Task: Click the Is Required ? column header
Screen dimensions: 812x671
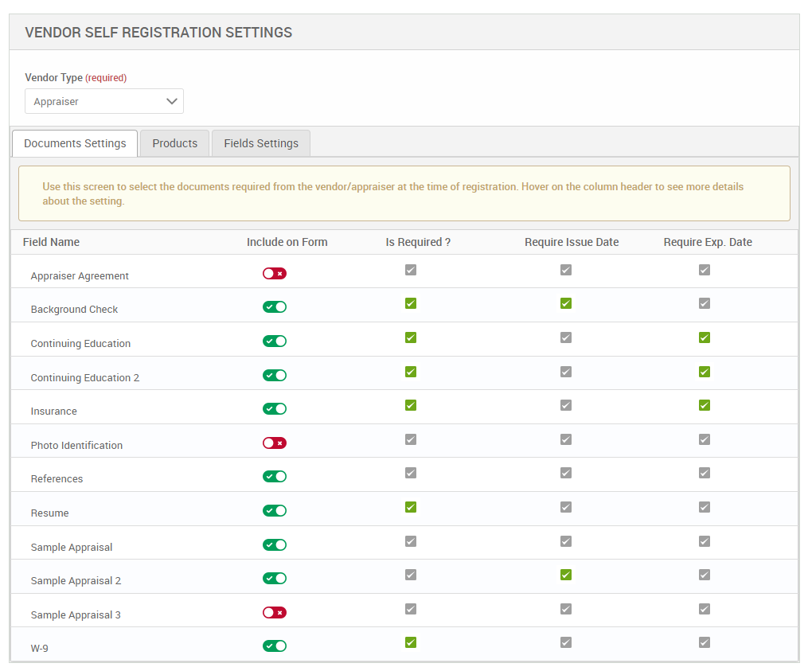Action: pyautogui.click(x=418, y=242)
